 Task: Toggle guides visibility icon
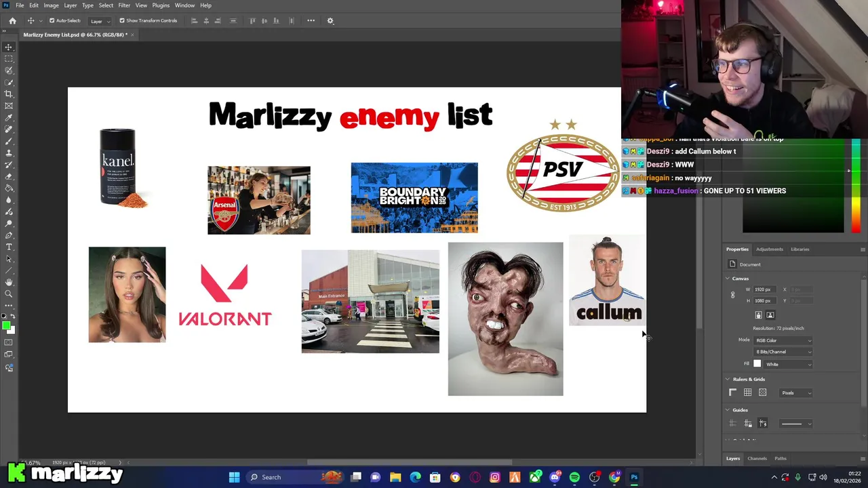(732, 424)
